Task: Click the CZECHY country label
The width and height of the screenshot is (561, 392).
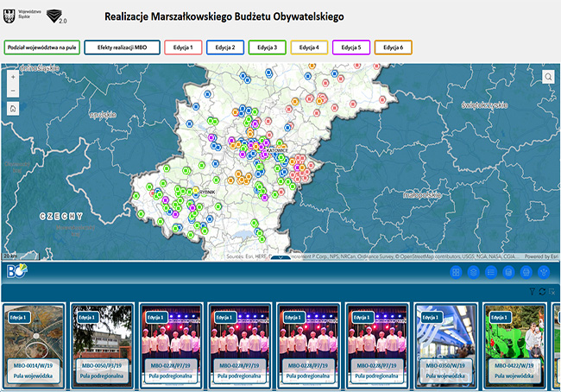Action: click(x=61, y=216)
